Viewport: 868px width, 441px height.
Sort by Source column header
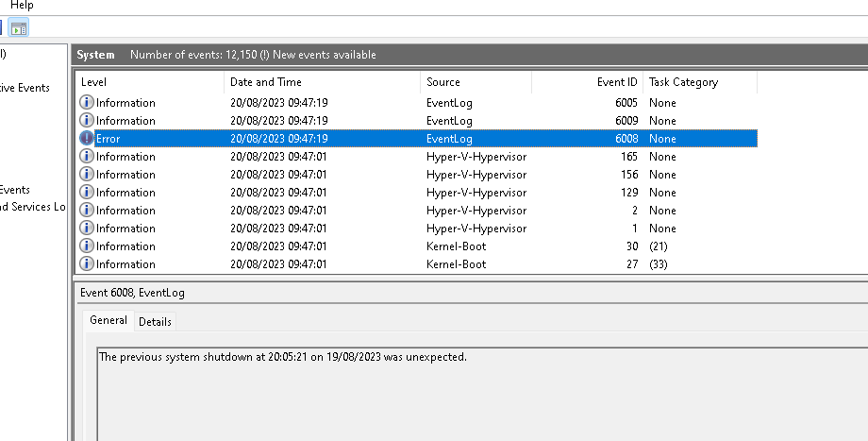(476, 82)
